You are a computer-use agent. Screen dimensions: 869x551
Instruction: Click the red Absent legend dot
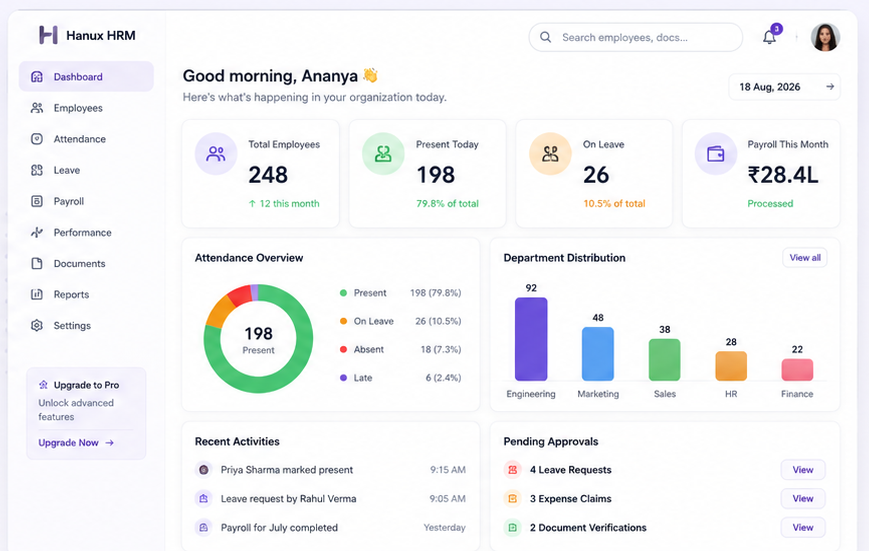point(343,349)
